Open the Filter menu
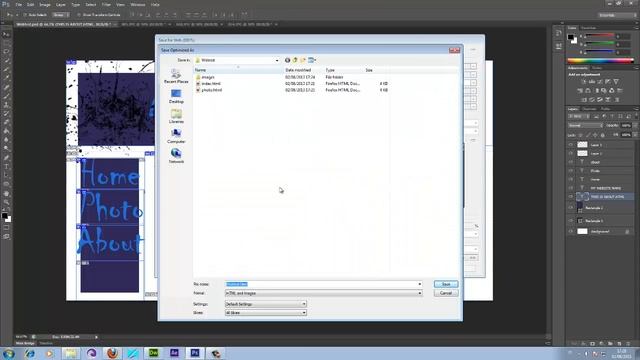The height and width of the screenshot is (360, 640). tap(106, 4)
